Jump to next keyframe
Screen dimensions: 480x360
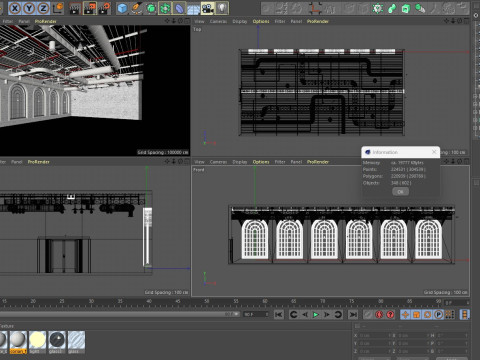[338, 314]
